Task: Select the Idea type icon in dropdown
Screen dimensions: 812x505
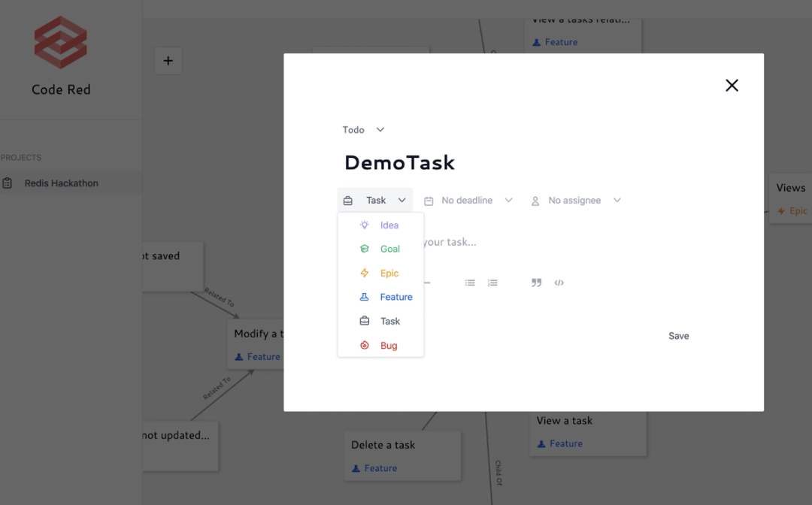Action: tap(363, 225)
